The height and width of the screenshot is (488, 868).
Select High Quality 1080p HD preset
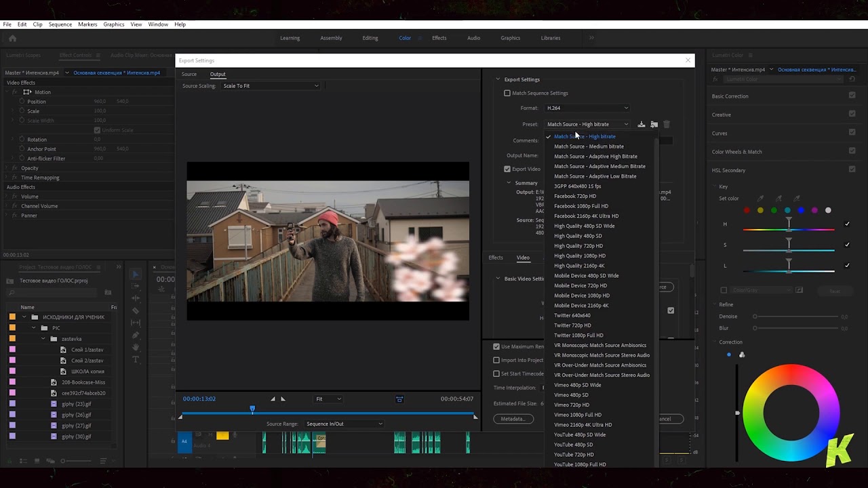click(580, 256)
